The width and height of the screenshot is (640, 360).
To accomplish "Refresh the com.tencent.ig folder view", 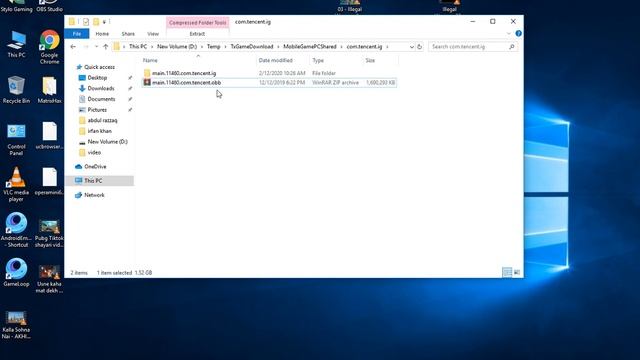I will click(419, 47).
